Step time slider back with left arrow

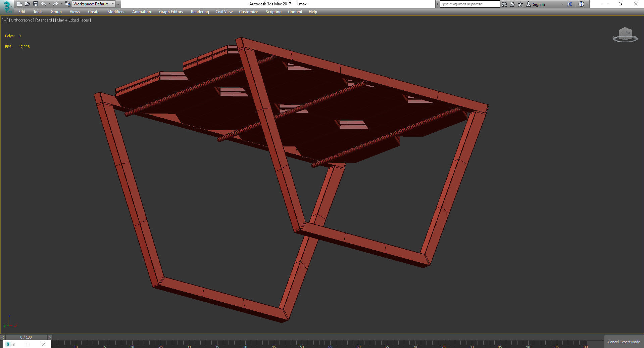coord(3,337)
